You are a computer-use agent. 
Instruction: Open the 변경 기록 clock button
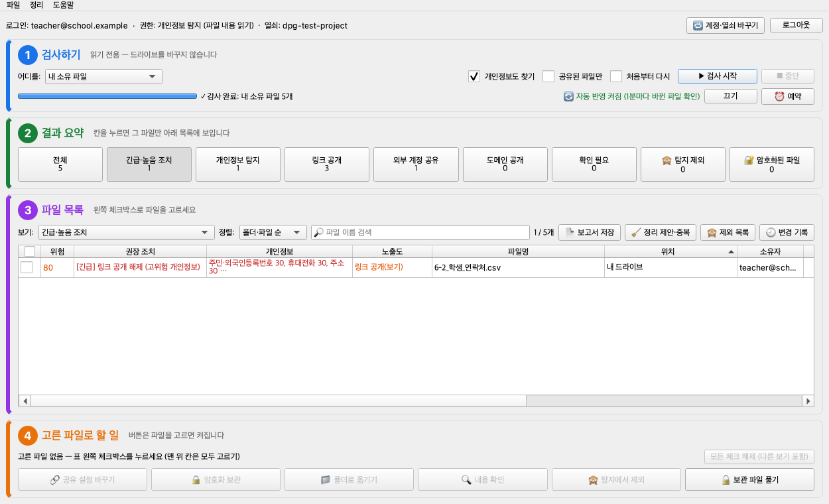click(x=787, y=233)
